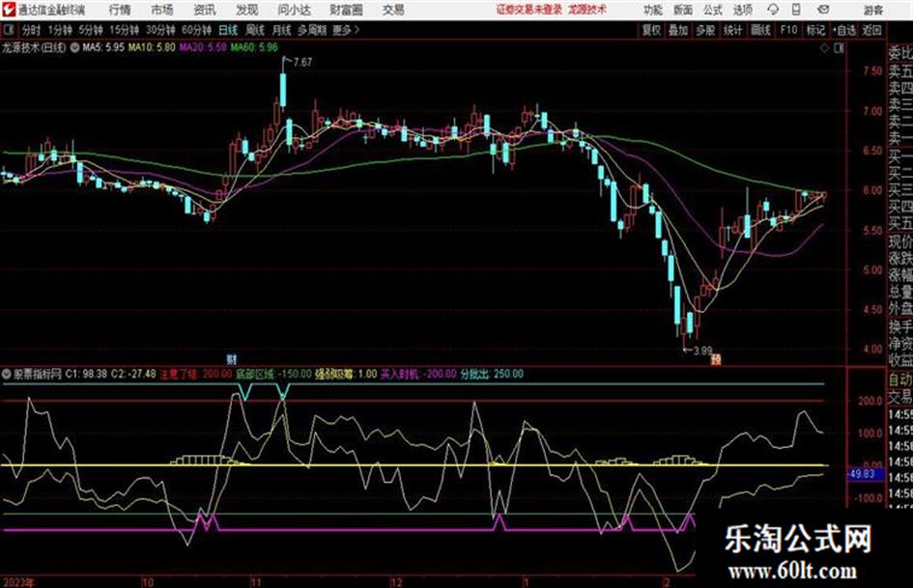Switch to the 月线 monthly tab
Screen dimensions: 913x588
click(282, 30)
